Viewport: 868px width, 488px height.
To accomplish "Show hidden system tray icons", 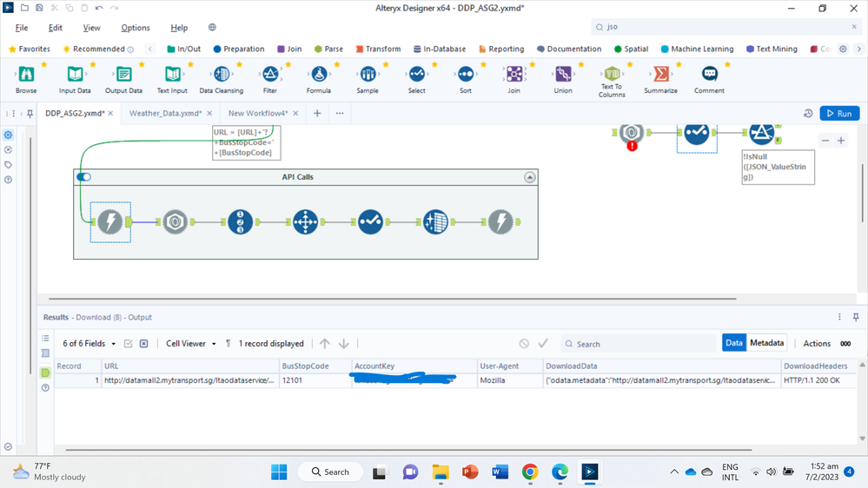I will (x=673, y=472).
